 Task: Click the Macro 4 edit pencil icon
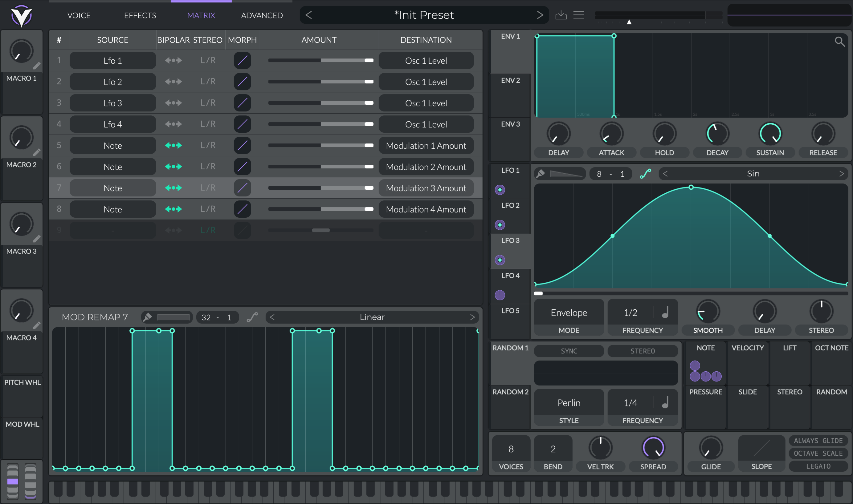point(37,325)
